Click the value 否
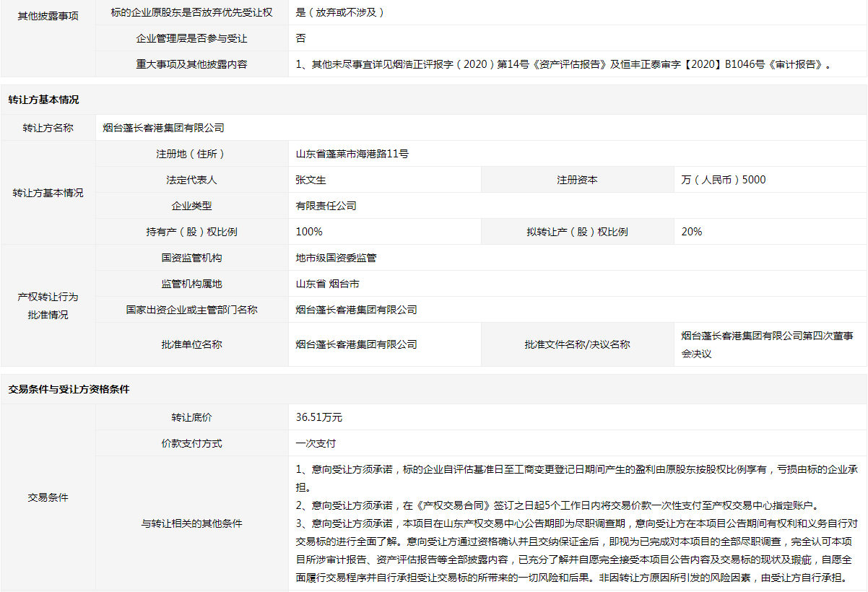 pyautogui.click(x=300, y=38)
